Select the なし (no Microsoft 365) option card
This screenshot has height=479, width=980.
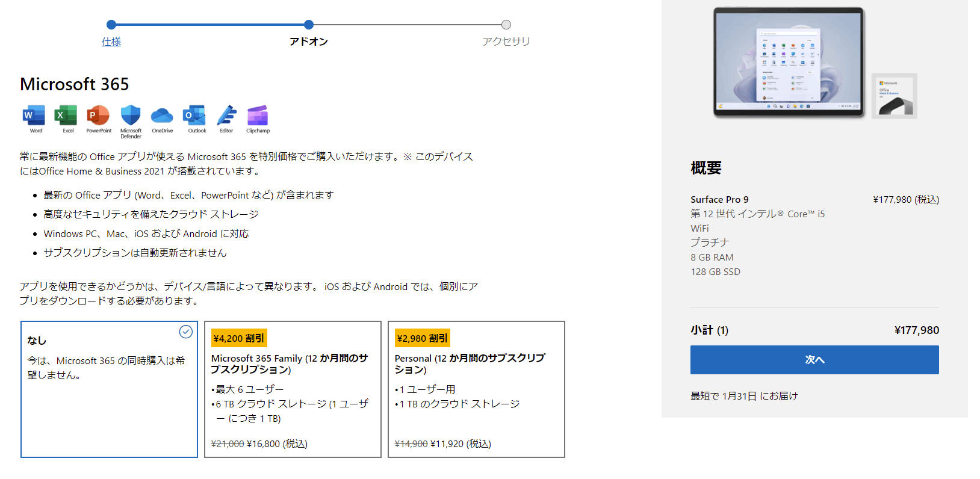point(109,389)
